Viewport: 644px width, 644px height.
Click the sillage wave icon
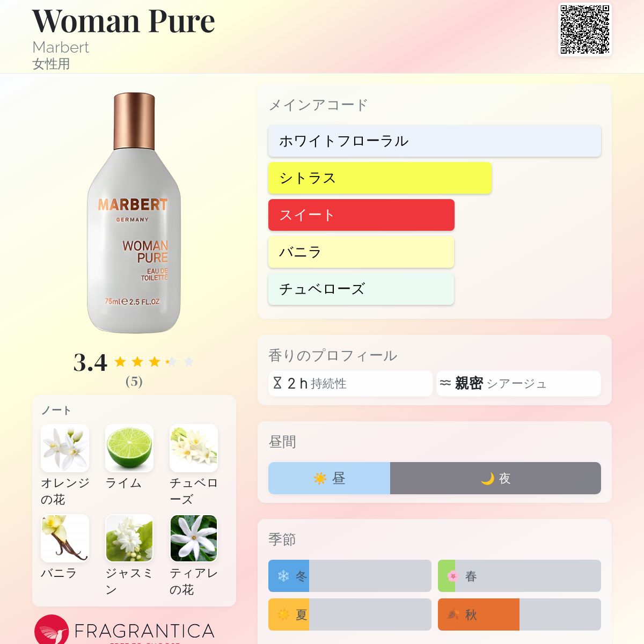445,383
